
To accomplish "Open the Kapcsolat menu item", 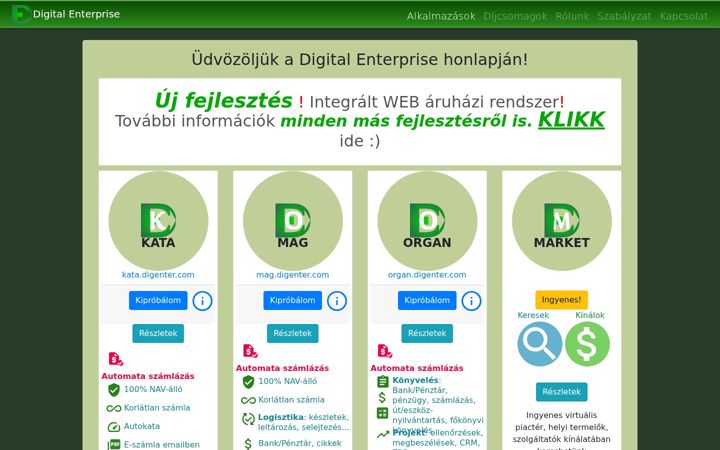I will (x=684, y=16).
